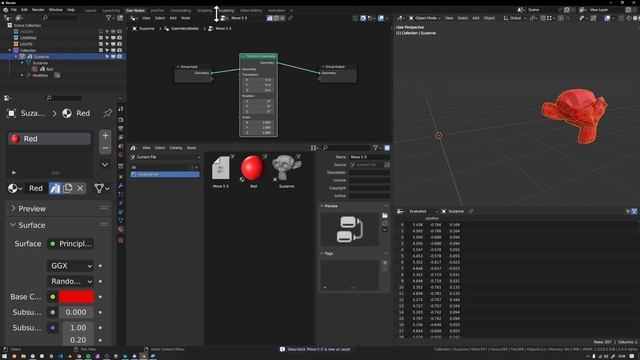Open asset browser Catalog menu
Screen dimensions: 640x360
tap(176, 148)
